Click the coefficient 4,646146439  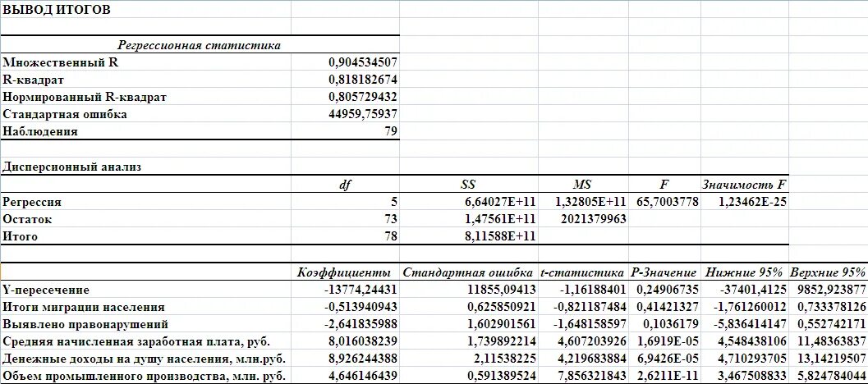[x=363, y=377]
